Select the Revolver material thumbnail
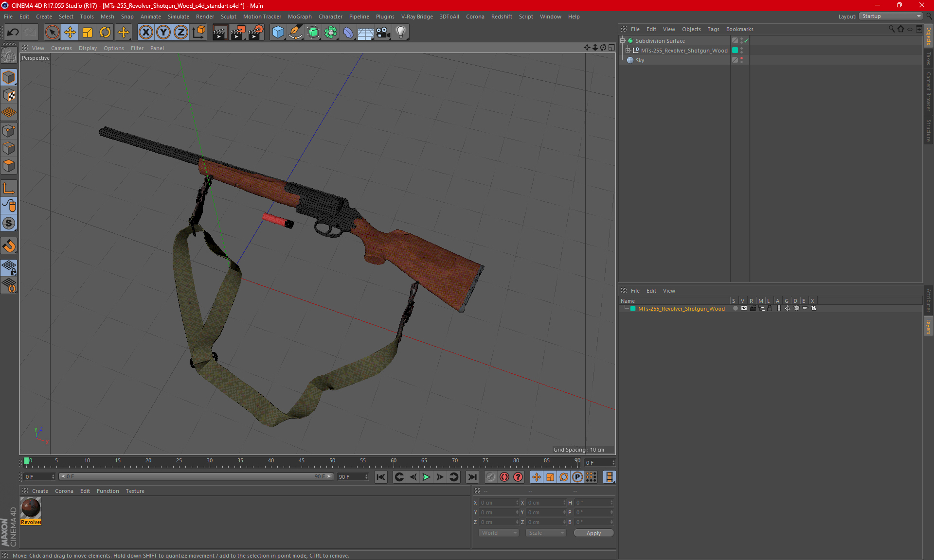Screen dimensions: 934x560 coord(31,508)
